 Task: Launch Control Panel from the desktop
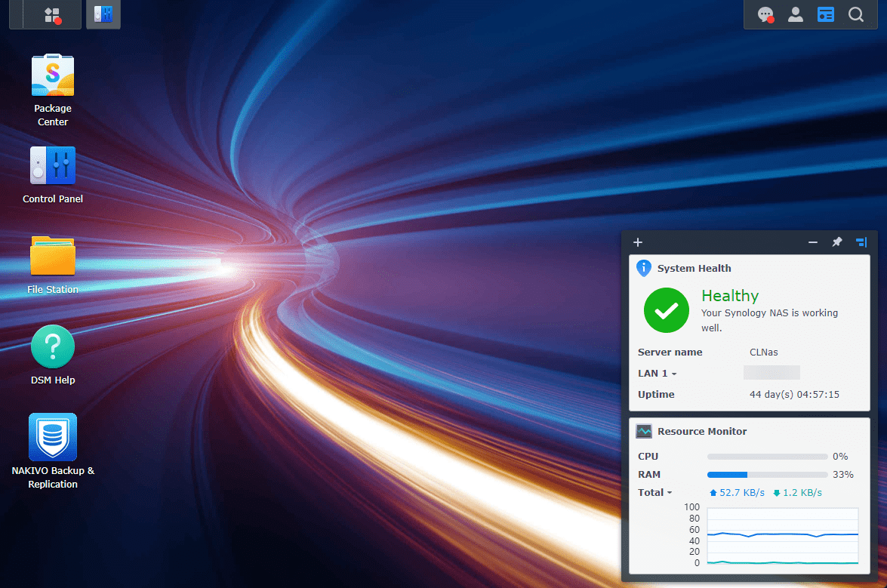click(53, 165)
